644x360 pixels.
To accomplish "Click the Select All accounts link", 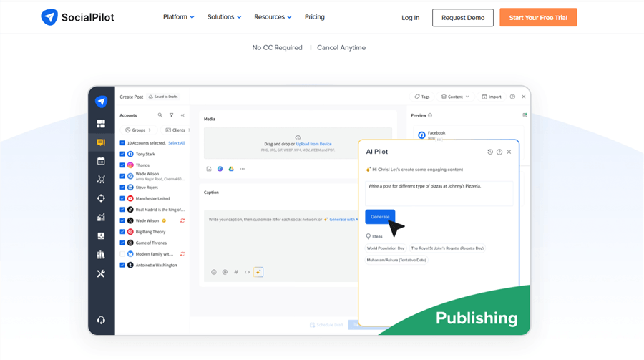I will [x=177, y=143].
